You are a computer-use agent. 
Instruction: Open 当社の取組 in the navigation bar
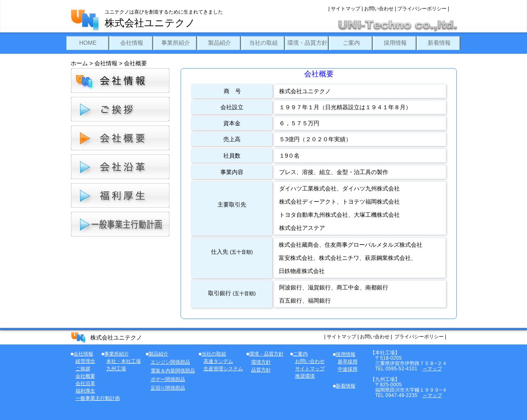click(263, 43)
